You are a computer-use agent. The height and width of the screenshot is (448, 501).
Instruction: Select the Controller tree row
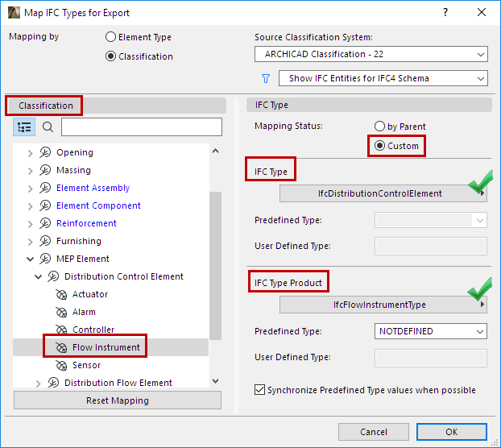pos(110,330)
